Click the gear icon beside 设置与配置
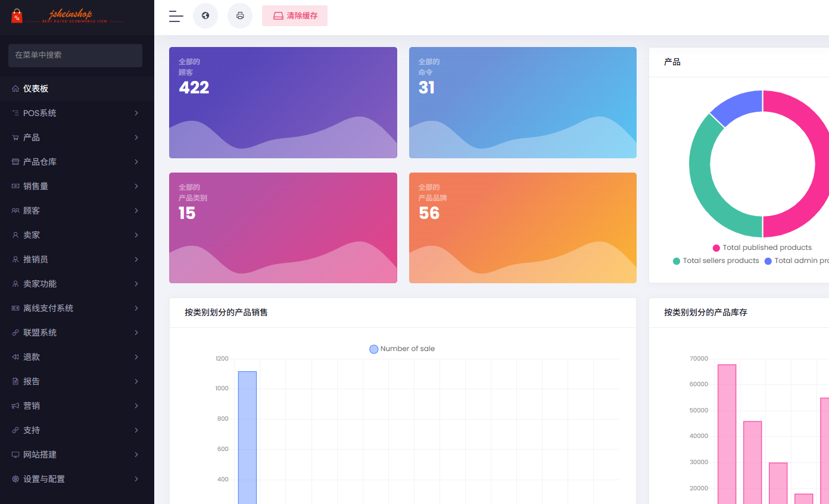Image resolution: width=829 pixels, height=504 pixels. point(15,479)
